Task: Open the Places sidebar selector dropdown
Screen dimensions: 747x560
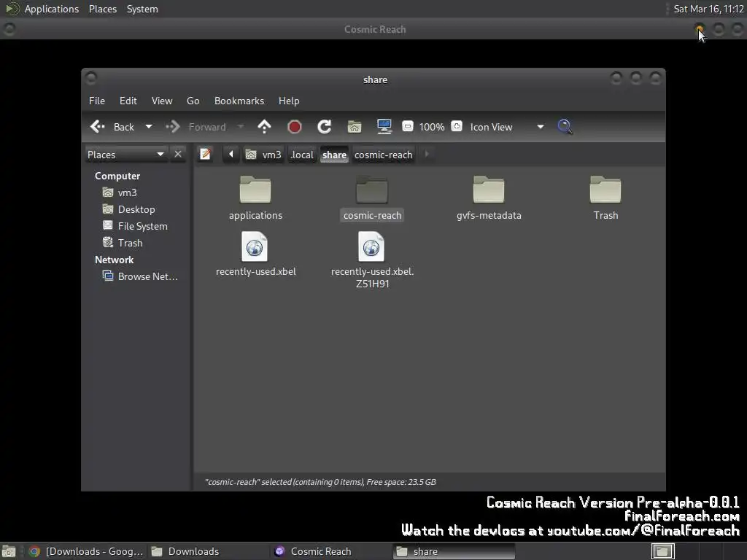Action: pyautogui.click(x=125, y=155)
